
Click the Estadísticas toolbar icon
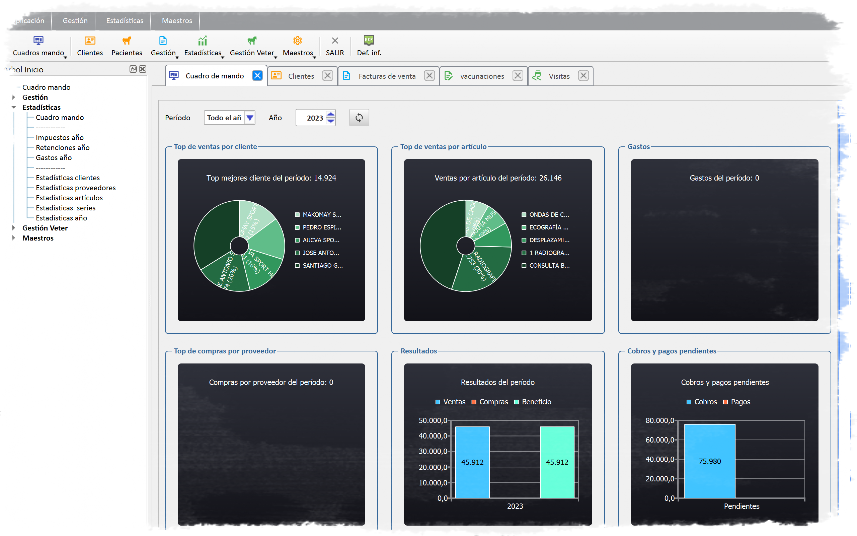pyautogui.click(x=202, y=45)
